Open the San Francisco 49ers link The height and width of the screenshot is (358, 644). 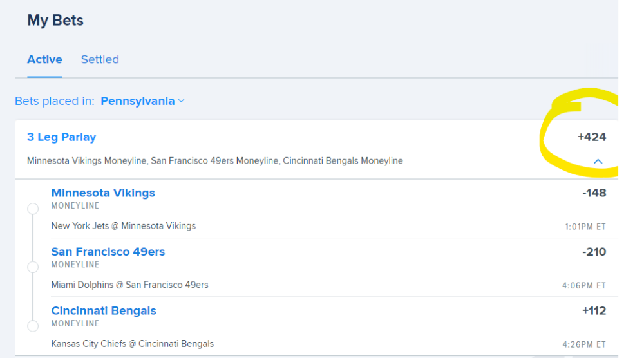pos(108,252)
